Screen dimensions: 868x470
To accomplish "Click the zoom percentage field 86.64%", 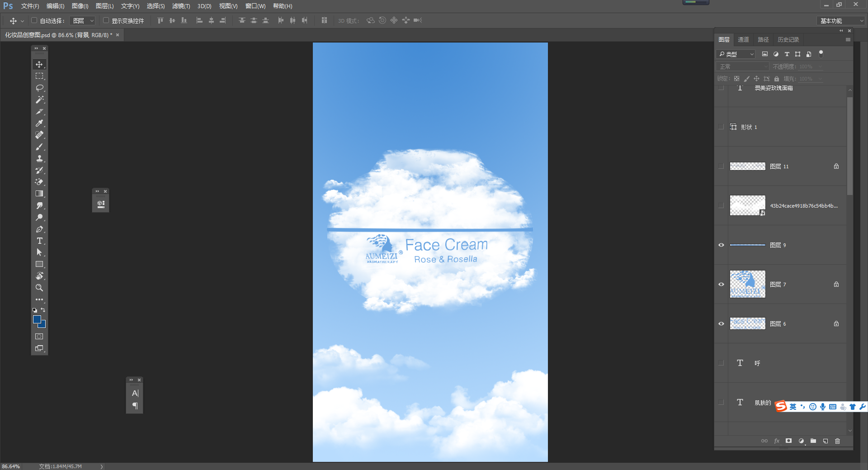I will tap(11, 466).
